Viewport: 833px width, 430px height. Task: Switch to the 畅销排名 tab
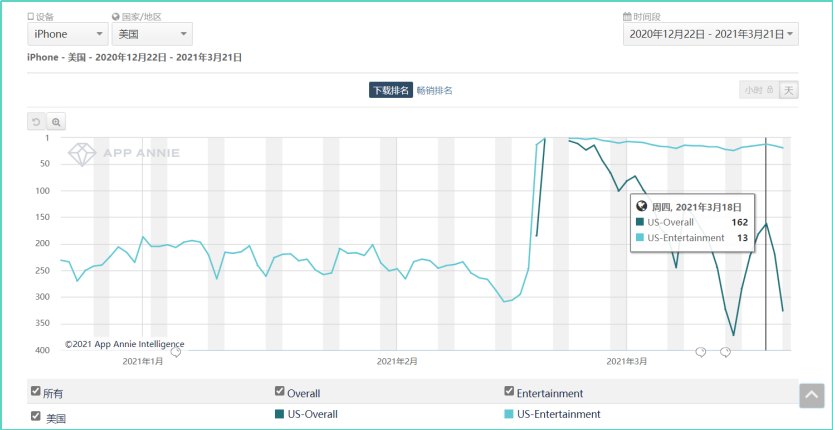434,91
